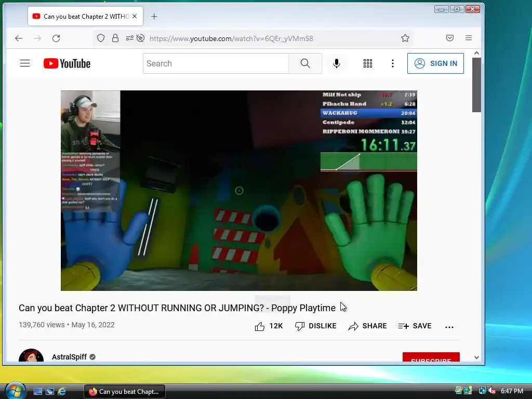Open the AstralSpiff channel link
This screenshot has width=532, height=399.
(69, 357)
